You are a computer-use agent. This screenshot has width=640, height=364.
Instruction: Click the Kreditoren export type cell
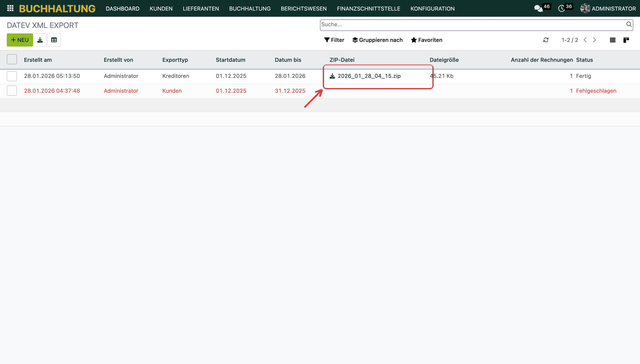click(x=175, y=76)
